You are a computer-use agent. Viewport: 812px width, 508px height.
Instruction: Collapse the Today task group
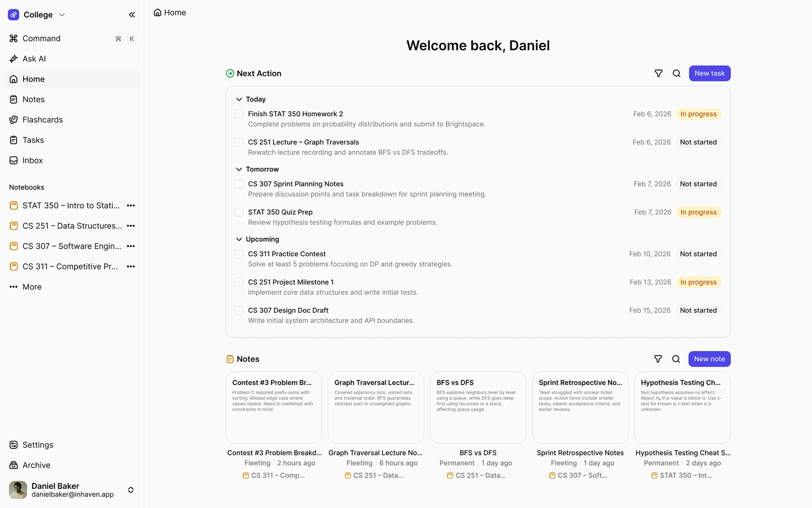click(239, 99)
